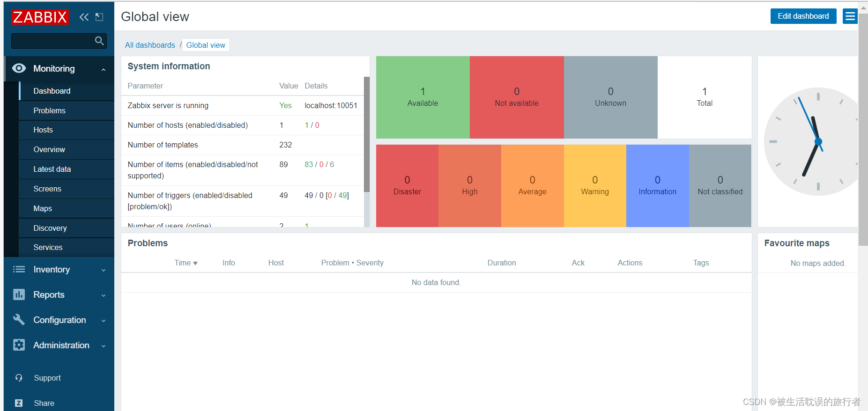Open the Discovery menu item
The width and height of the screenshot is (868, 411).
67,228
